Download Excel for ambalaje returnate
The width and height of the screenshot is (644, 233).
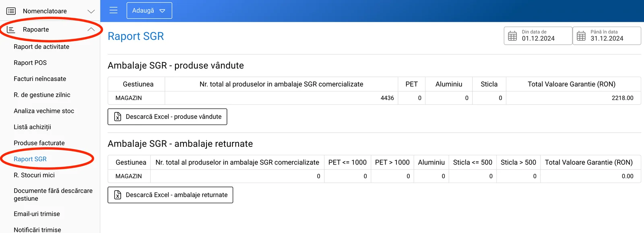tap(170, 195)
